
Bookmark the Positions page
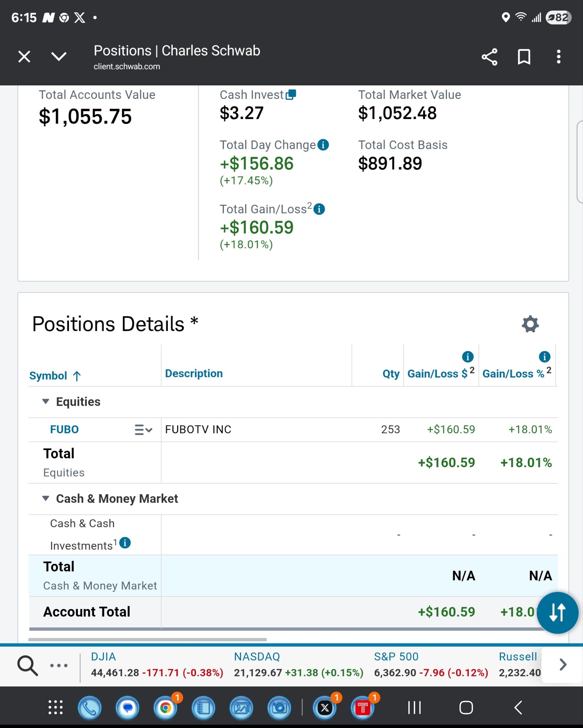(524, 57)
